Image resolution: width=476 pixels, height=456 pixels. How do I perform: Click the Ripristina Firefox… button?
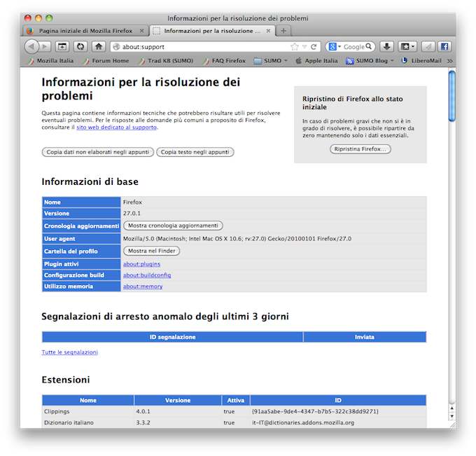click(x=360, y=149)
